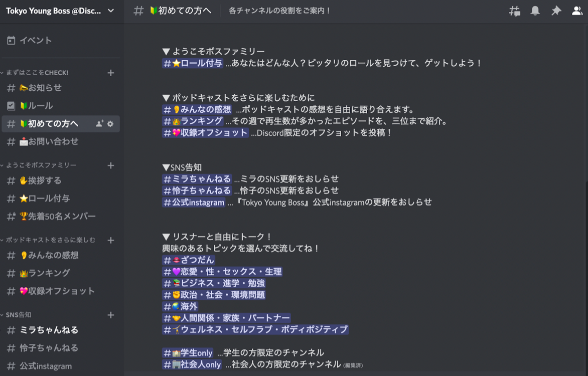Click heading ▼ リスナーと自由にトーク！
588x376 pixels.
pos(218,237)
